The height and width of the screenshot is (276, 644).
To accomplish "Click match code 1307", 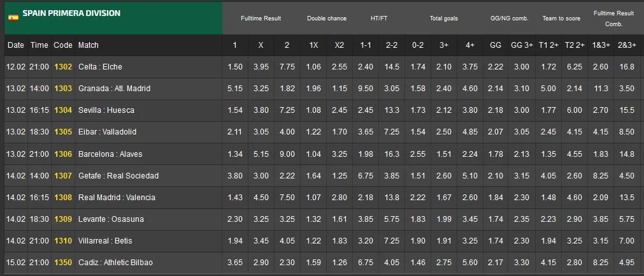I will [63, 175].
